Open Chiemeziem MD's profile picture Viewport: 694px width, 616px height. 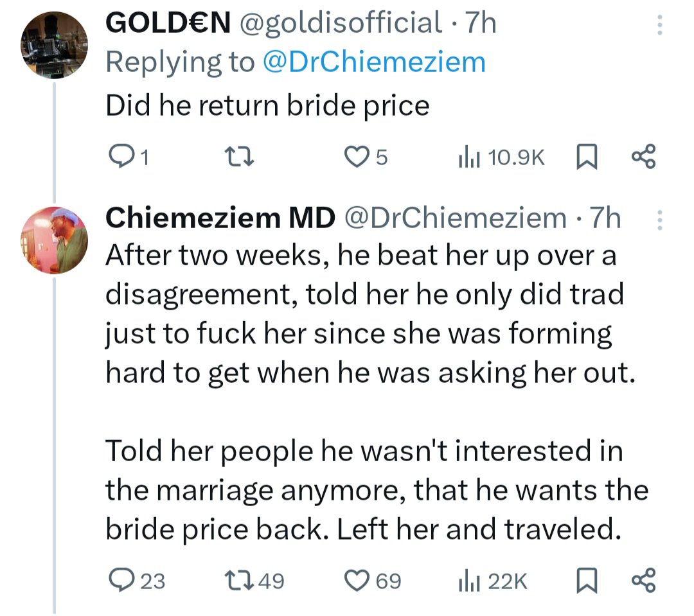coord(54,240)
